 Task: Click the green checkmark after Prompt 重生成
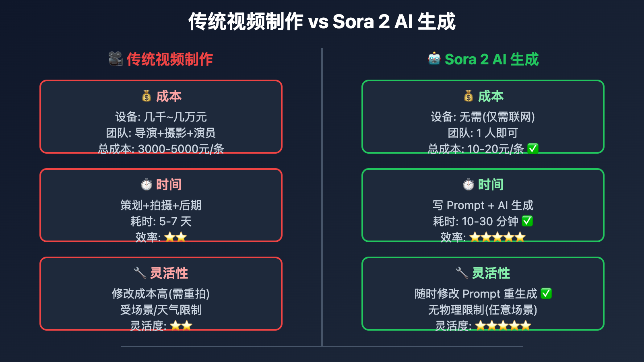point(546,294)
